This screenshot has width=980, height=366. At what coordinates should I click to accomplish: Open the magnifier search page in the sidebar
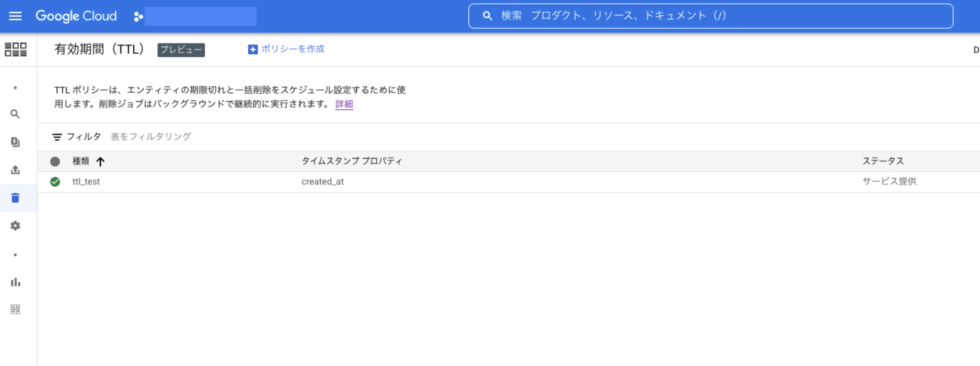click(x=15, y=114)
